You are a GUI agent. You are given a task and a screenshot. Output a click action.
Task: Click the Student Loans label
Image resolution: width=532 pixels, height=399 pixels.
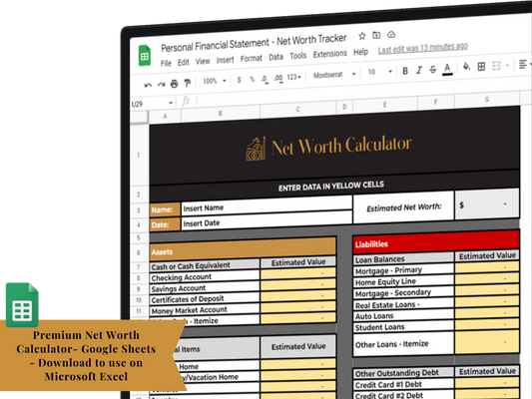click(x=379, y=327)
